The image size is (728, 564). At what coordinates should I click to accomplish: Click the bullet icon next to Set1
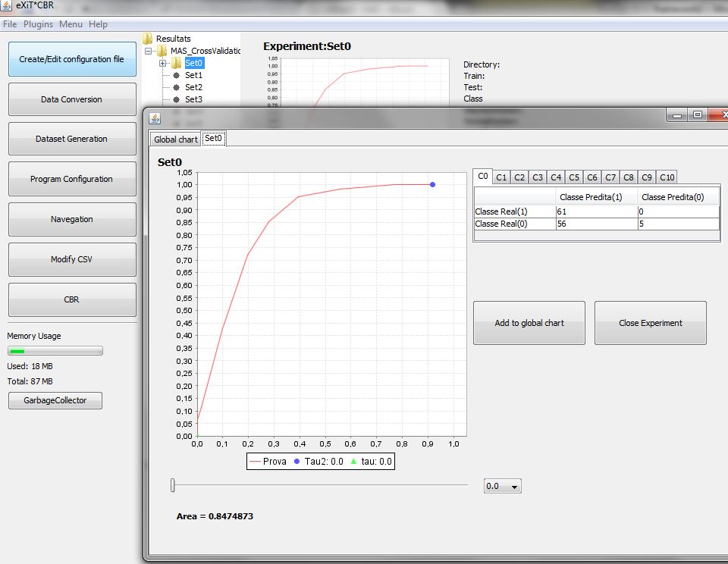[x=177, y=75]
